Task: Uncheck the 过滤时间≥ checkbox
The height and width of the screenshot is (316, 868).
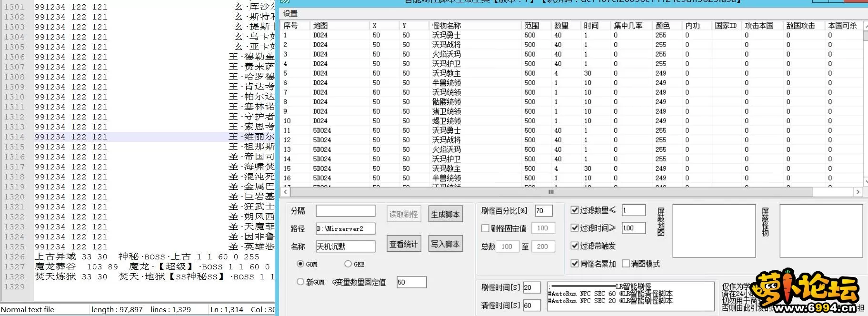Action: 575,228
